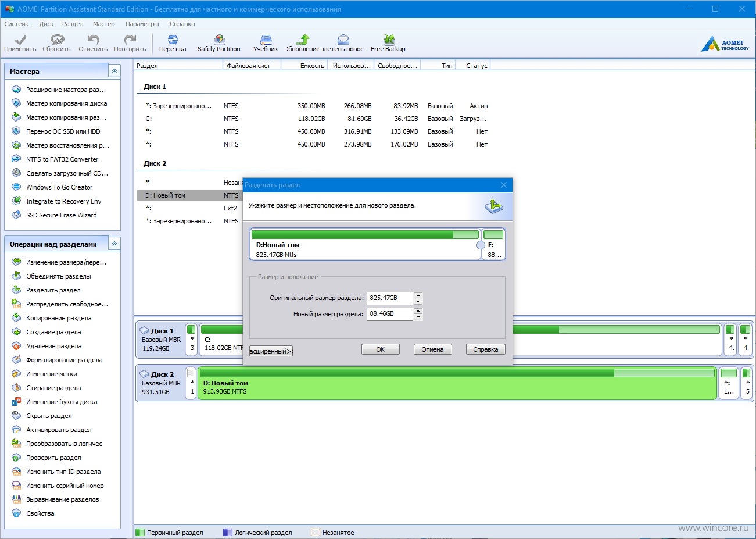Click the original partition size field
The height and width of the screenshot is (539, 756).
pos(389,298)
